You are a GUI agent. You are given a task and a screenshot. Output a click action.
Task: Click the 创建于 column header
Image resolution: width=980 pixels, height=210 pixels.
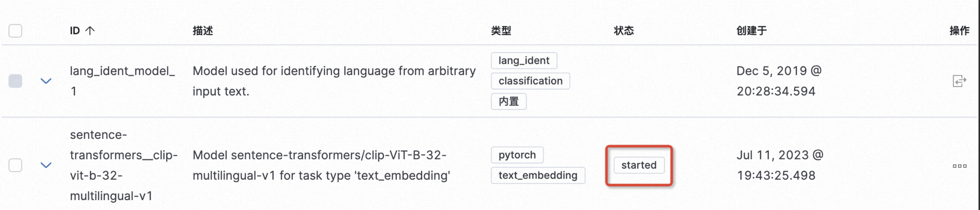(x=752, y=31)
